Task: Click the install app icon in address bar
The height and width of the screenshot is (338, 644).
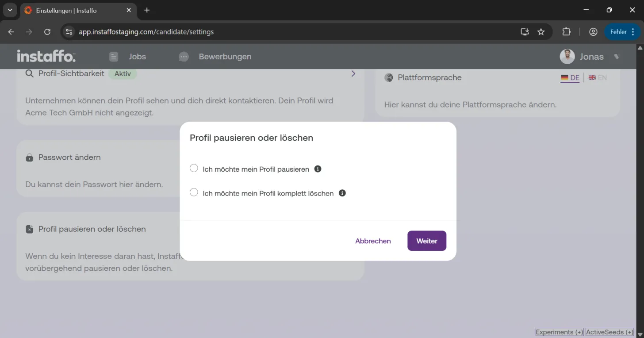Action: 525,32
